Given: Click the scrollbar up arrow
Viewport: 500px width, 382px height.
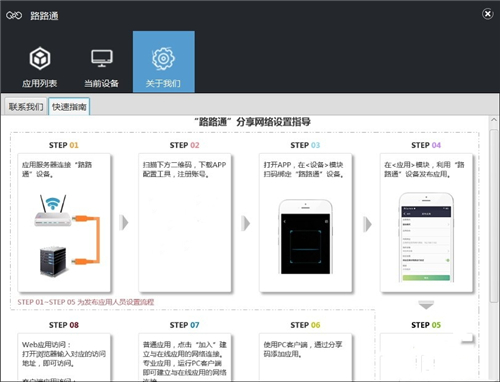Looking at the screenshot, I should pos(494,120).
